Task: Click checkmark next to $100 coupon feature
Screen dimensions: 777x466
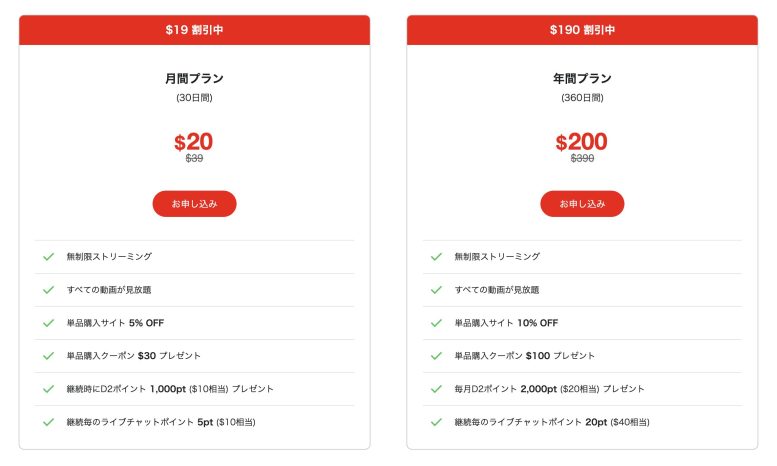Action: click(436, 356)
